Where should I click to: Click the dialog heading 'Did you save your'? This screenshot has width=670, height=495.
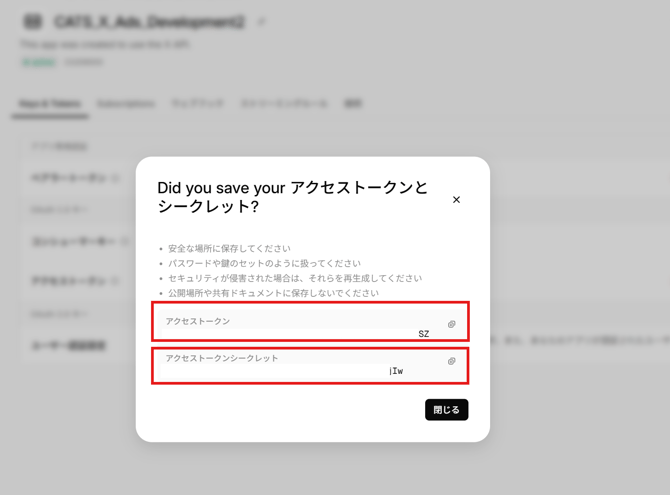(x=221, y=188)
